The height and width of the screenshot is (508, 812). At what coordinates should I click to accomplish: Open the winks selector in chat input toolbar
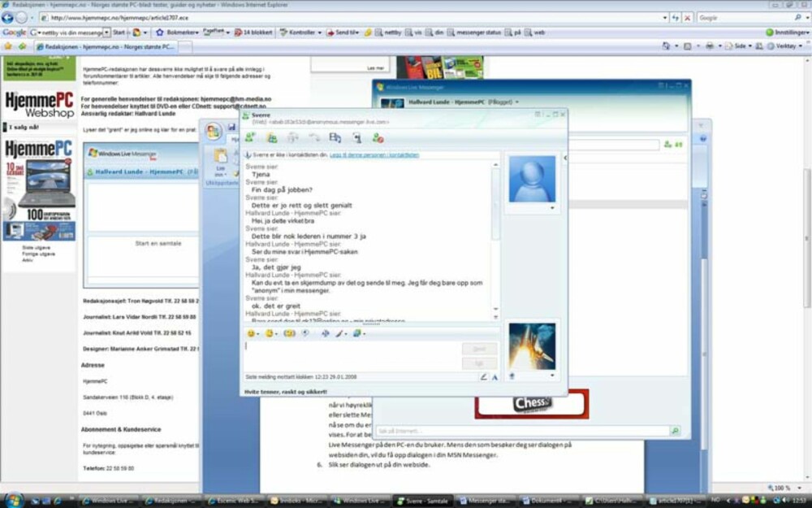click(271, 333)
